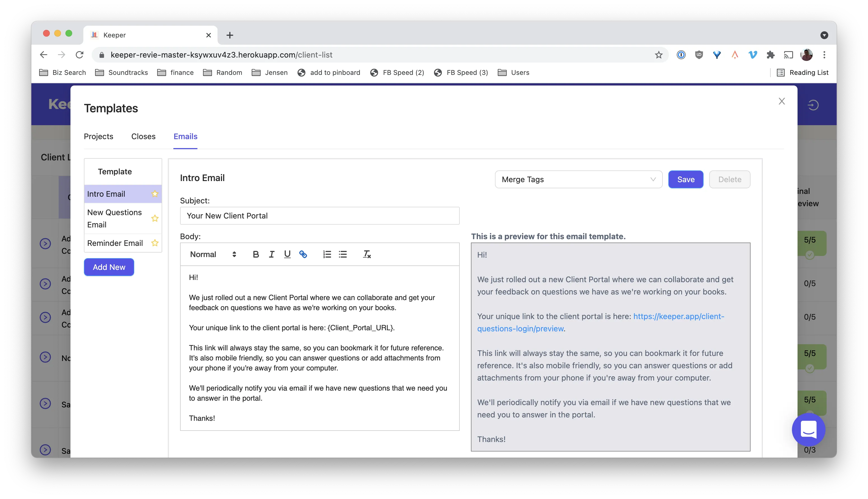Open the finance bookmarks folder
Viewport: 868px width, 499px height.
pos(176,73)
